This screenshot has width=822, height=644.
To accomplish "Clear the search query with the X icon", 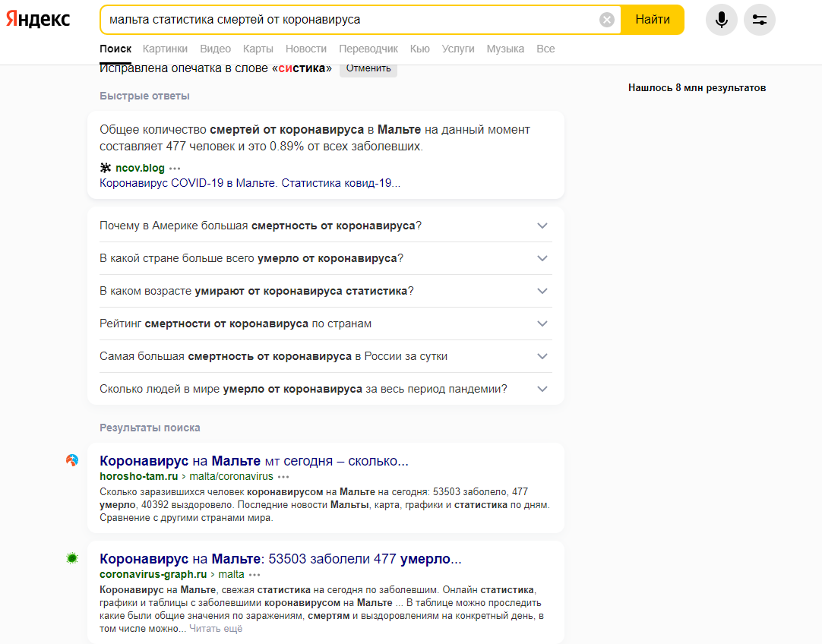I will (606, 20).
